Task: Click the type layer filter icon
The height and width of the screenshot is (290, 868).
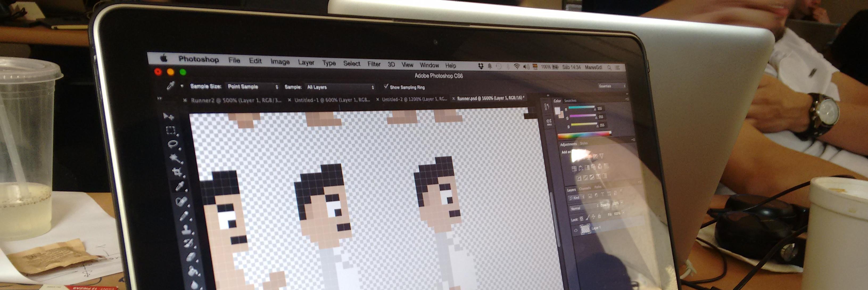Action: pos(602,195)
